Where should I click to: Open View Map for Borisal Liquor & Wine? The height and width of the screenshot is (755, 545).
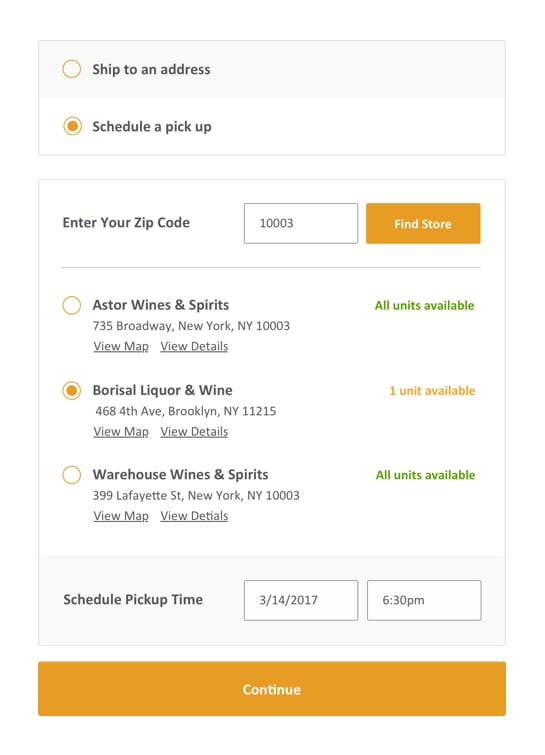pyautogui.click(x=121, y=431)
